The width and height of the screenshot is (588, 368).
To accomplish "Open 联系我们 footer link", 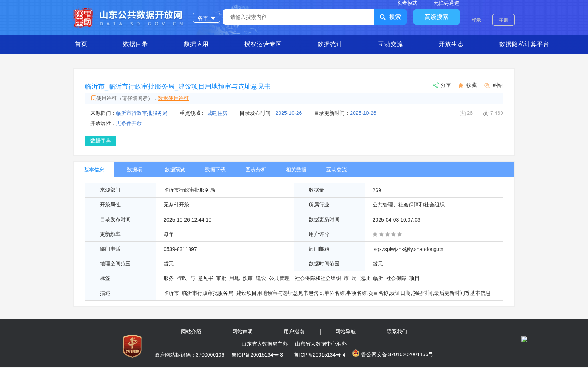I will 397,332.
